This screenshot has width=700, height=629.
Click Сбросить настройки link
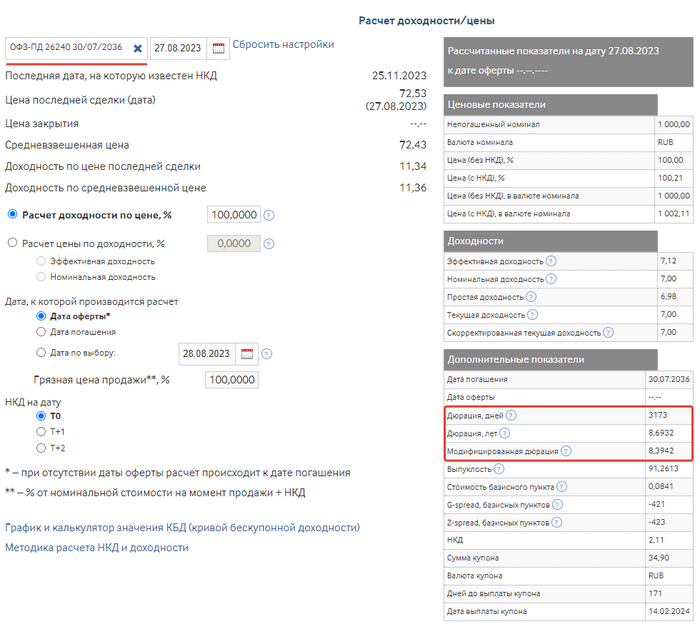point(283,45)
